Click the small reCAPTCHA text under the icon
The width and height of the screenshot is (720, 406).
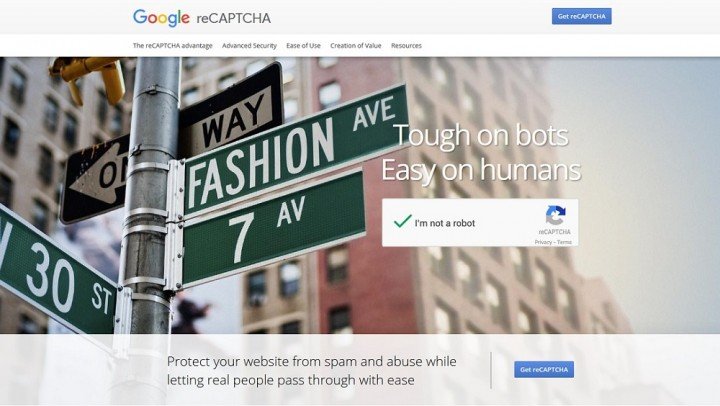(x=555, y=232)
